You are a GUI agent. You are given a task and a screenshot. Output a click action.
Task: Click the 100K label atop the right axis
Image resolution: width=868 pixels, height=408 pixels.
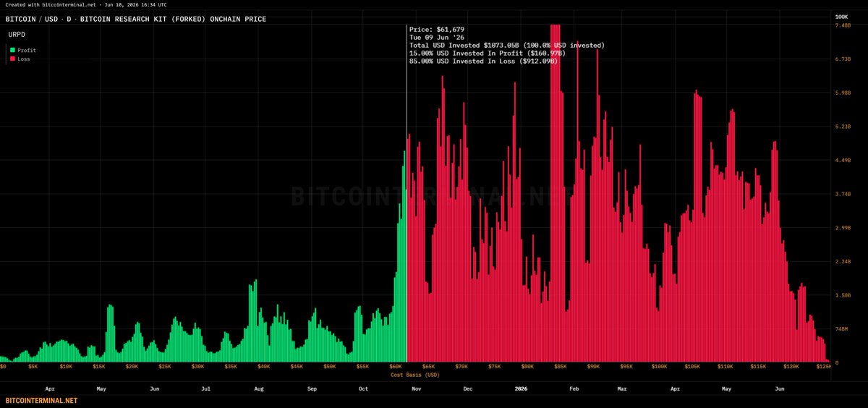841,16
